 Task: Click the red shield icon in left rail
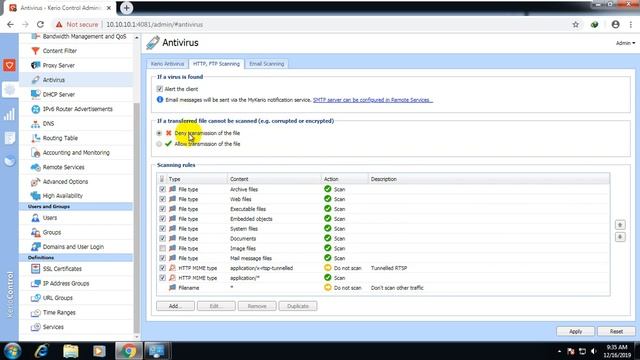(x=9, y=65)
